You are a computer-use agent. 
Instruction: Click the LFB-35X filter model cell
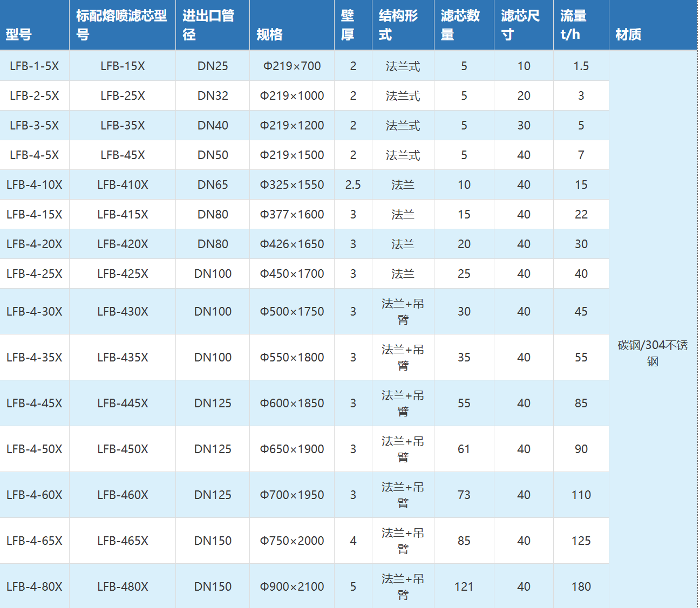point(123,125)
